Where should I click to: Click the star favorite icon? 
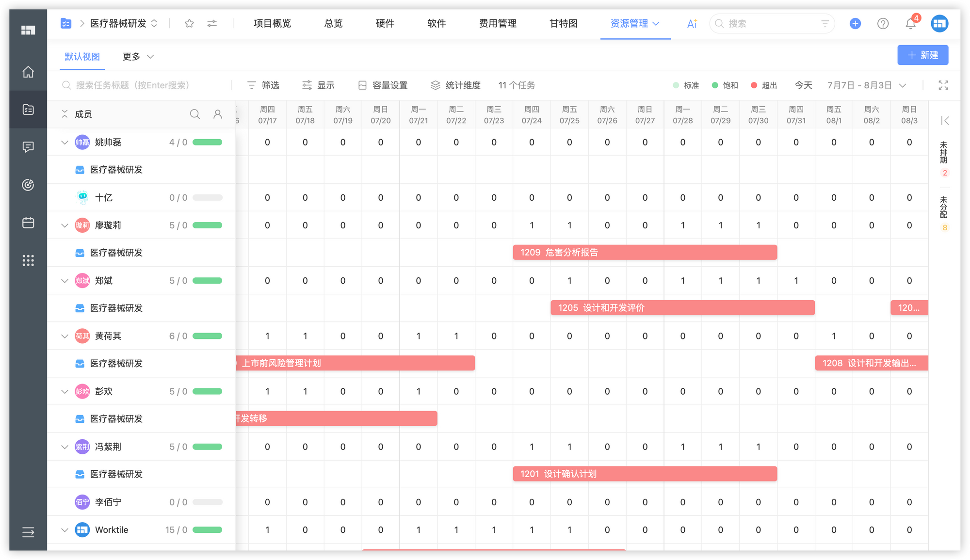point(189,23)
